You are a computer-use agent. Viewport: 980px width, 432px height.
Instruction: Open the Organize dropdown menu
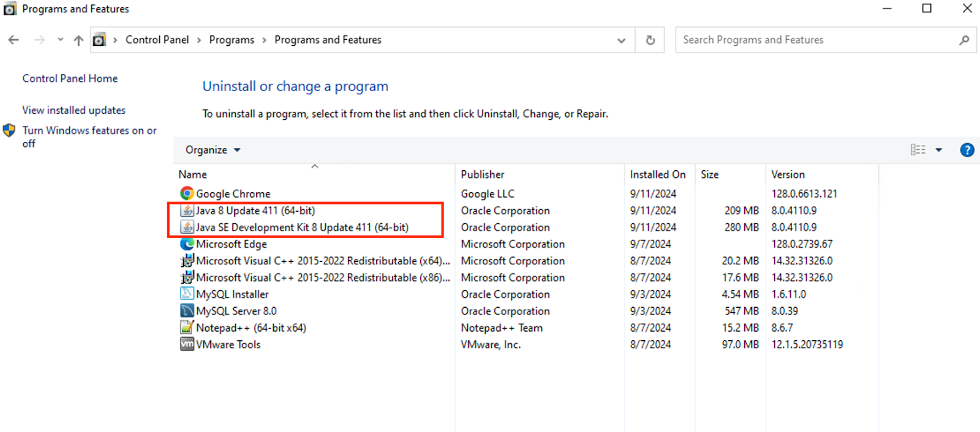[213, 150]
